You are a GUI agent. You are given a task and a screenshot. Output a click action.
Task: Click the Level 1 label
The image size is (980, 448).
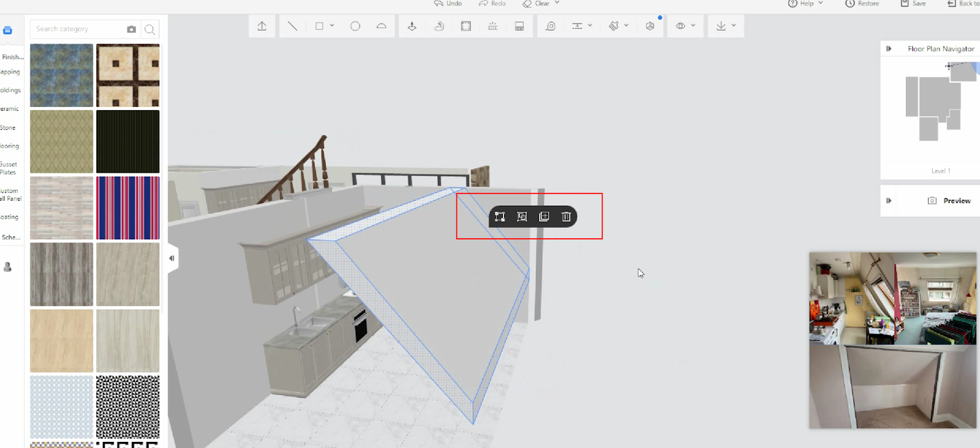click(x=941, y=171)
